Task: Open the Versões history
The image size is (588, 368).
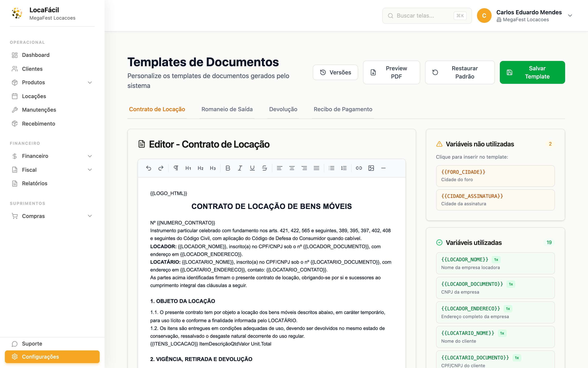Action: 335,72
